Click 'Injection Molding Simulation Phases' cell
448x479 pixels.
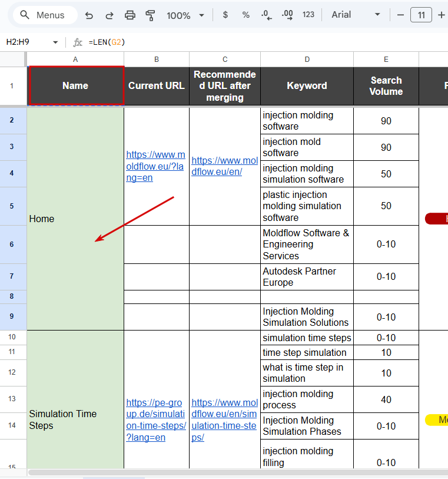click(x=307, y=426)
